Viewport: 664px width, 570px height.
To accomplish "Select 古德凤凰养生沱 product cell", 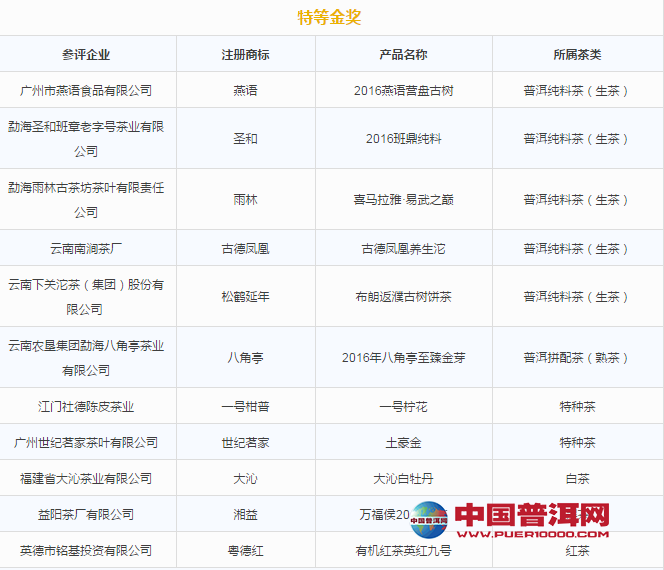I will 404,248.
